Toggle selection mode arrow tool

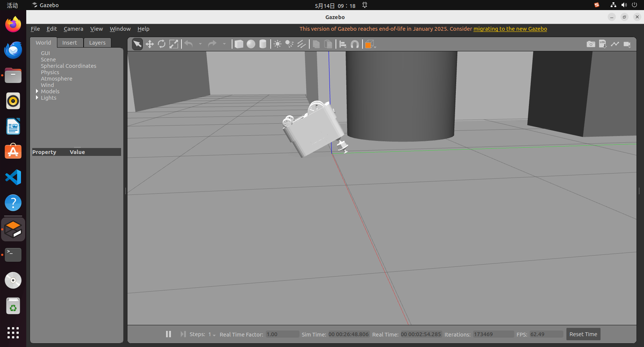138,44
